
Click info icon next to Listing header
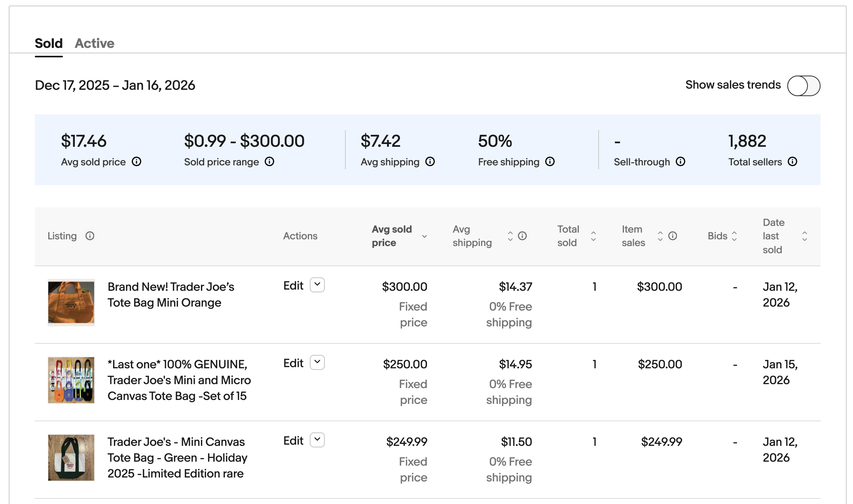point(90,236)
